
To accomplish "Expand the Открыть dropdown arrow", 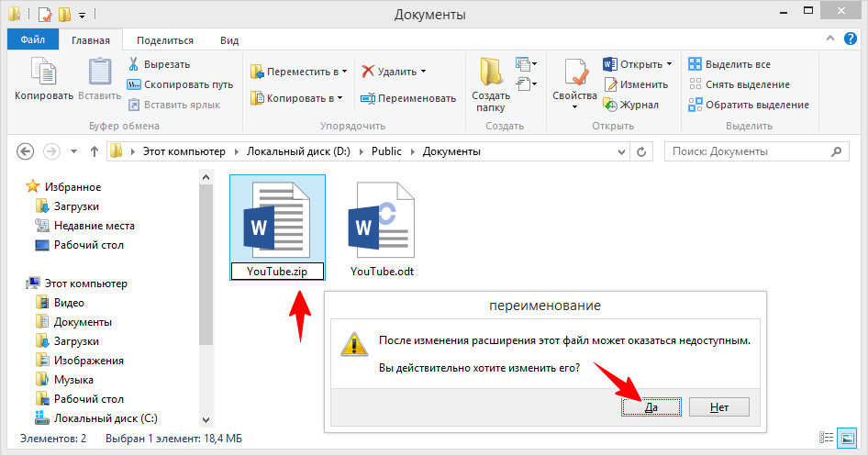I will (x=669, y=64).
